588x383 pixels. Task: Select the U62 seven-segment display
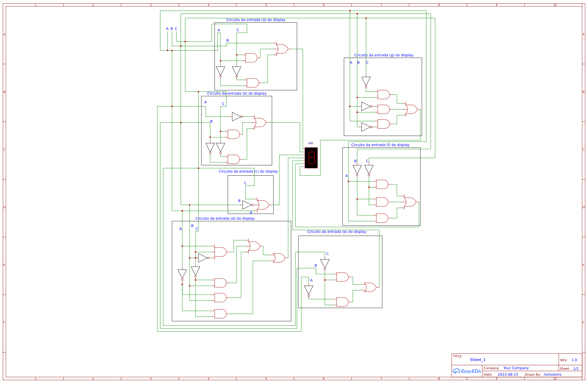312,157
